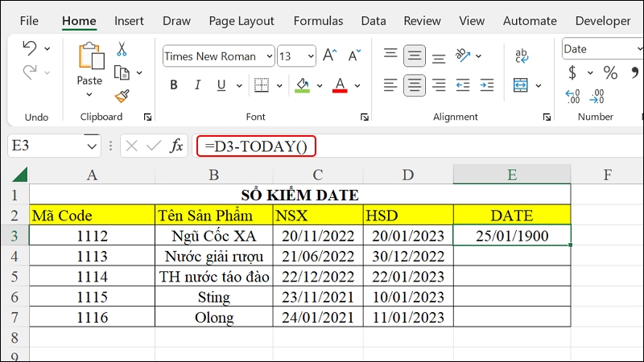Decrease font size with small A

pyautogui.click(x=354, y=55)
